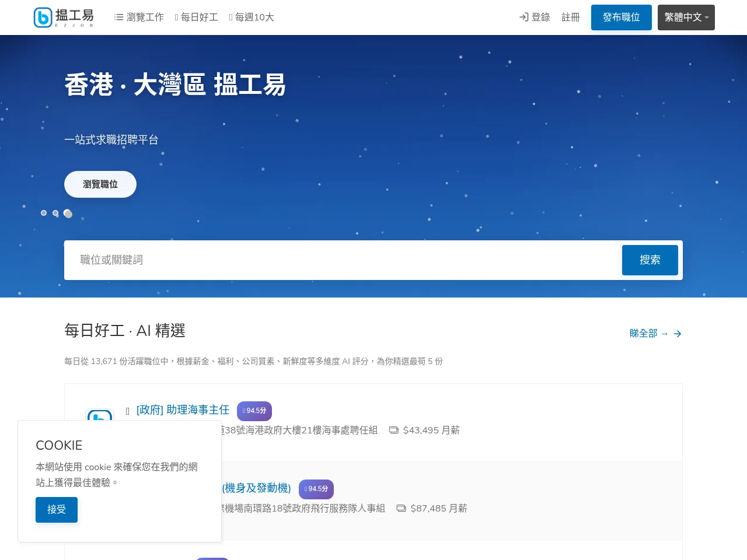Click the arrow icon after 睇全部
747x560 pixels.
pyautogui.click(x=678, y=334)
